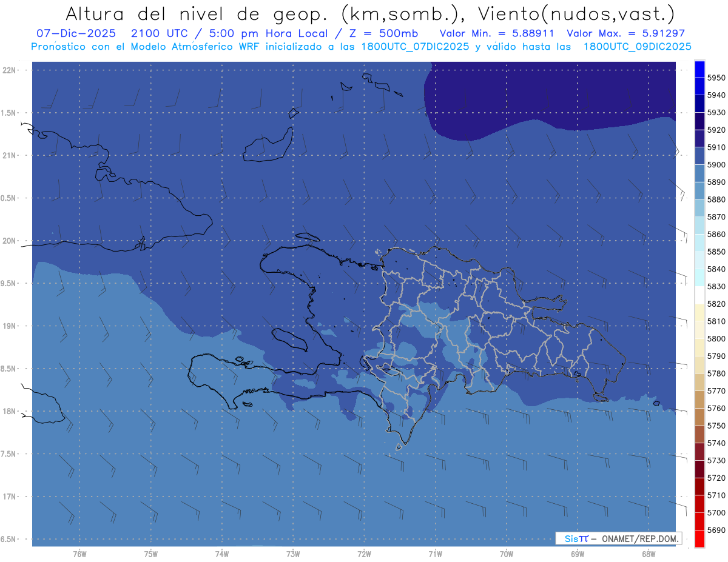Click the '20N' latitude label
This screenshot has height=562, width=728.
point(9,241)
